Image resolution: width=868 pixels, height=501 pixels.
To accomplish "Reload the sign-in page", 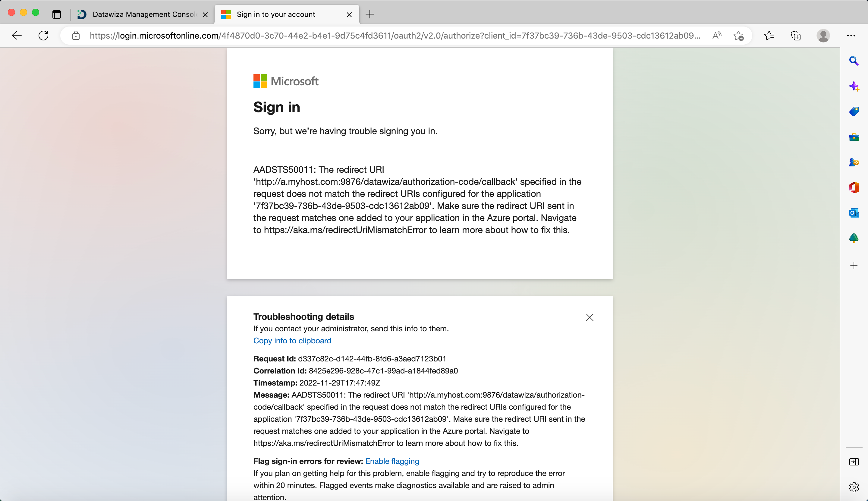I will (43, 36).
